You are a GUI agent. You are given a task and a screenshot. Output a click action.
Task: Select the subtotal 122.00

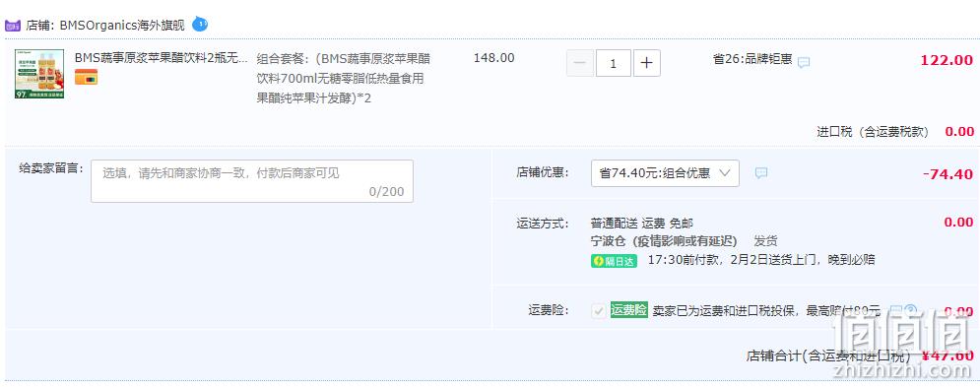tap(947, 61)
